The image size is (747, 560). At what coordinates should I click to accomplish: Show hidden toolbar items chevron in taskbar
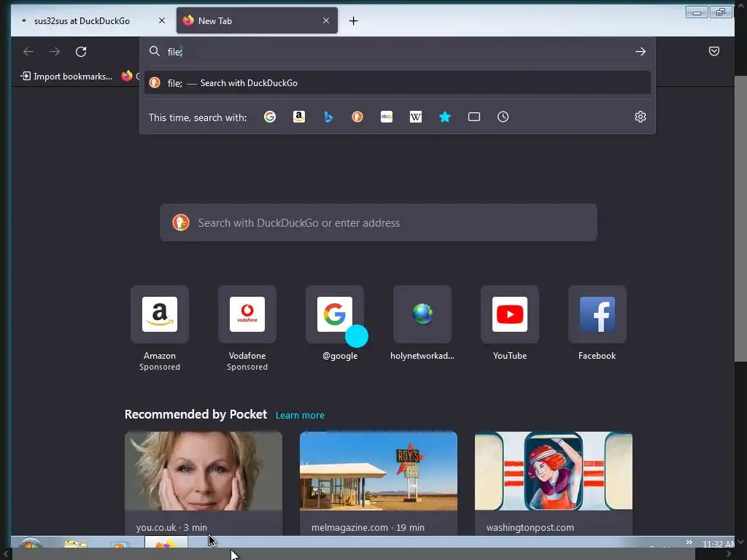[689, 542]
